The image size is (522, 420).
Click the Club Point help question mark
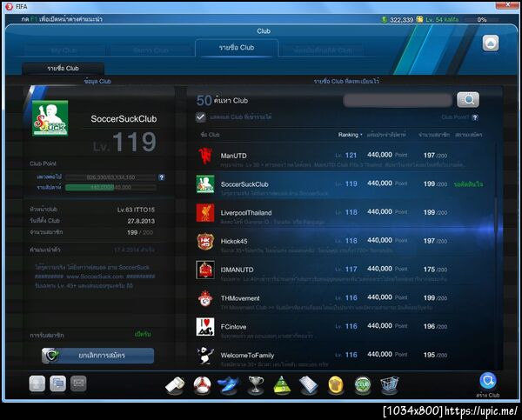pyautogui.click(x=475, y=117)
